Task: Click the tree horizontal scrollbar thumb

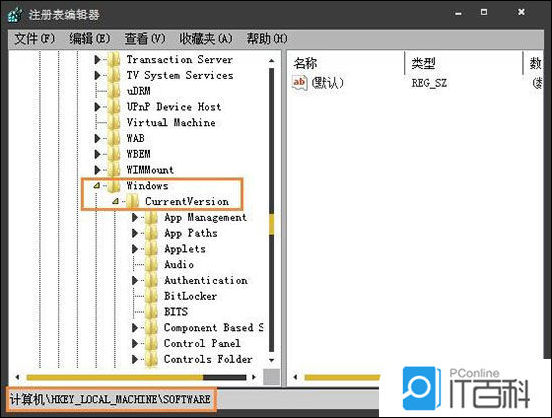Action: [x=115, y=378]
